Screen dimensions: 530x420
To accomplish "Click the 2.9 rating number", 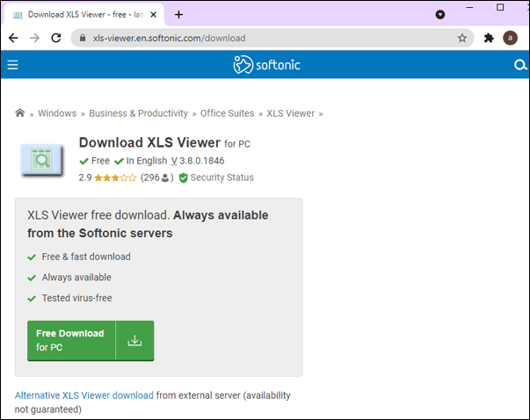I will [x=85, y=177].
